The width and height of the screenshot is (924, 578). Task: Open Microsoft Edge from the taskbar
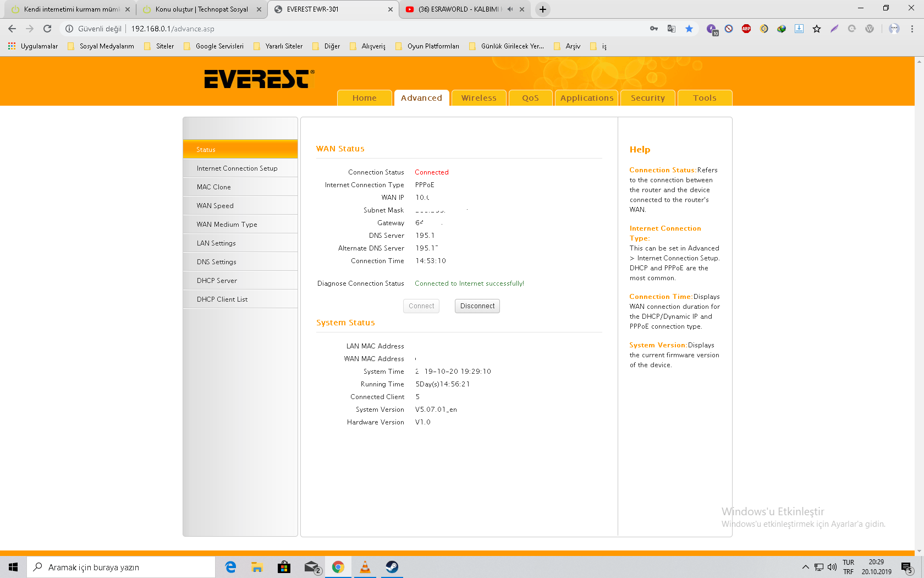pos(230,567)
